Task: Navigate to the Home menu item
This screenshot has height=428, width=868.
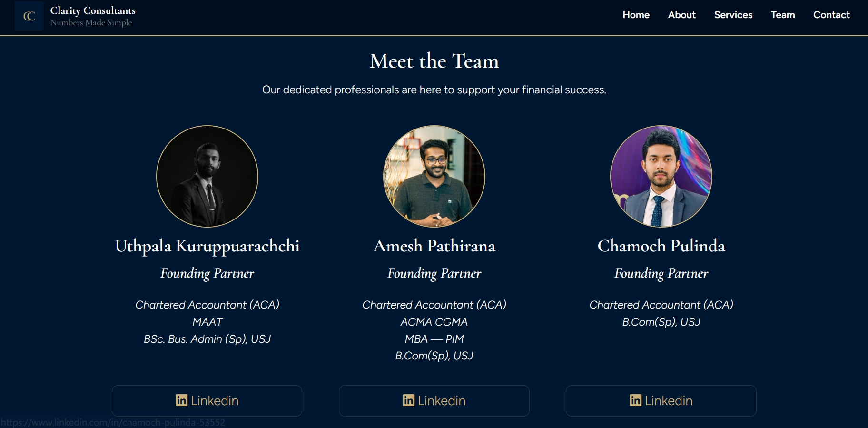Action: 636,15
